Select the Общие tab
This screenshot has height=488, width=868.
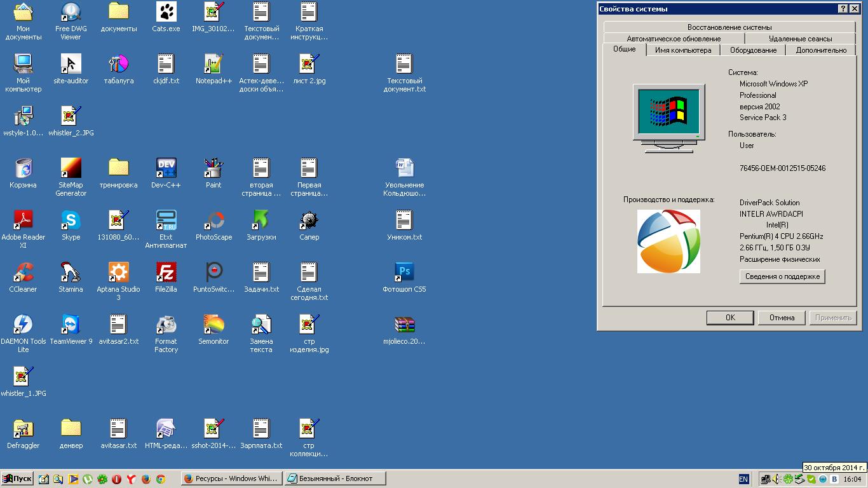point(624,49)
